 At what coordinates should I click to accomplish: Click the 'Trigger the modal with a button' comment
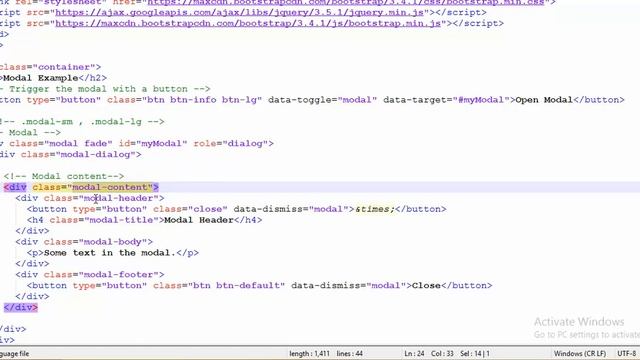[x=105, y=89]
